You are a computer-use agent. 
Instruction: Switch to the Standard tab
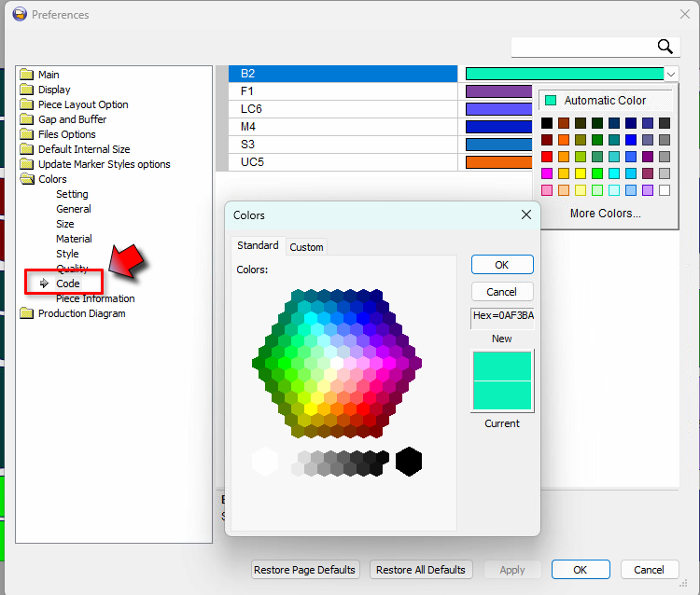258,246
